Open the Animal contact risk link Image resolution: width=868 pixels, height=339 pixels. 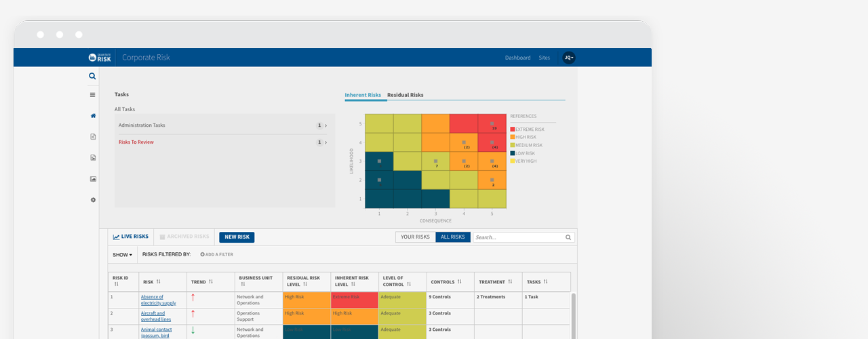[x=157, y=332]
